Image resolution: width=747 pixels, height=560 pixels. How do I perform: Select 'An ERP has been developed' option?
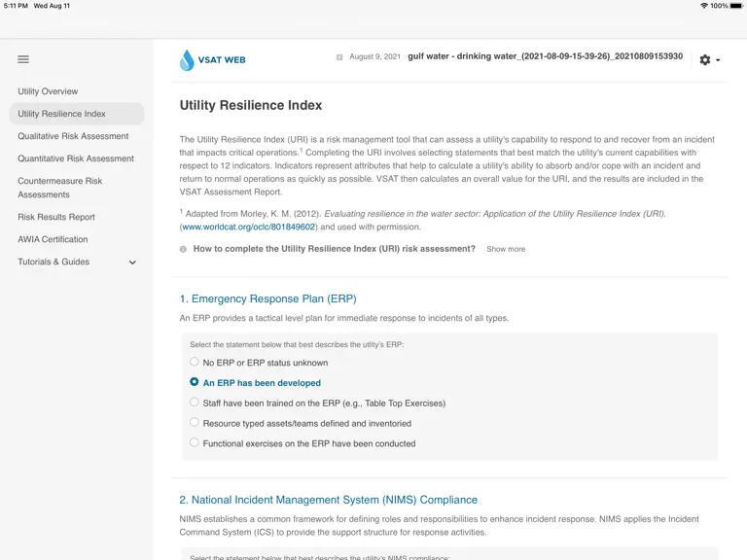[194, 382]
